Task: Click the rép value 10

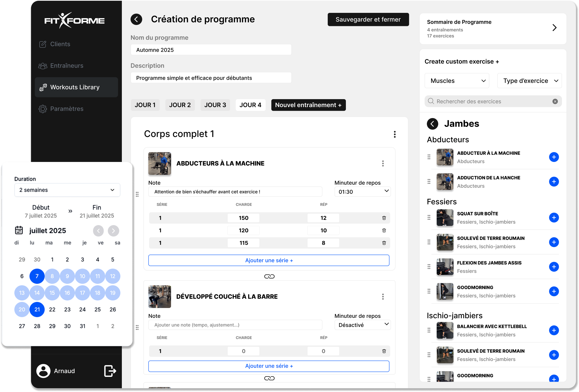Action: [x=323, y=230]
